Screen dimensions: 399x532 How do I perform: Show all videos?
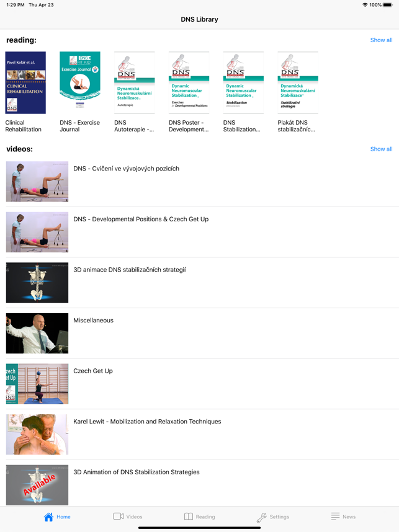(381, 149)
